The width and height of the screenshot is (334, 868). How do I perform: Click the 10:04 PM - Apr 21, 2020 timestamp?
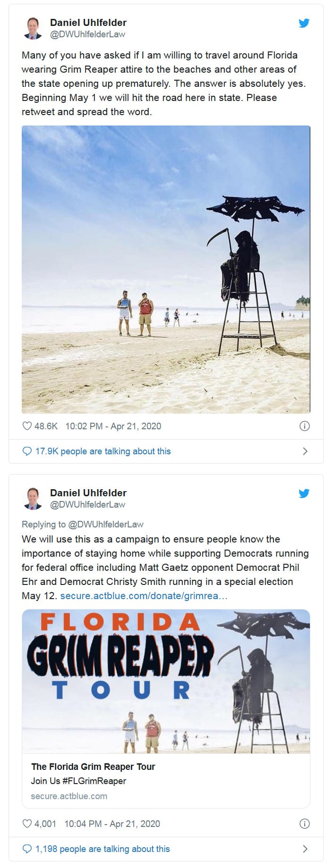click(x=112, y=824)
